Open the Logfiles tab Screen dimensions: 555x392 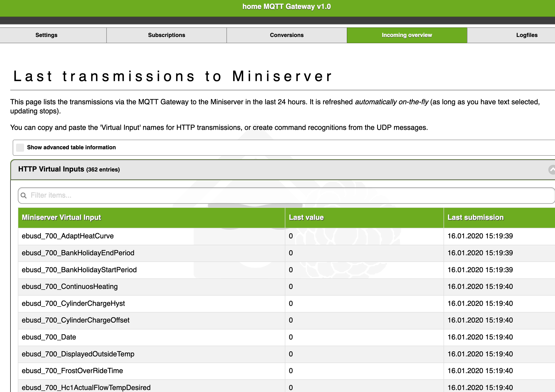point(526,35)
